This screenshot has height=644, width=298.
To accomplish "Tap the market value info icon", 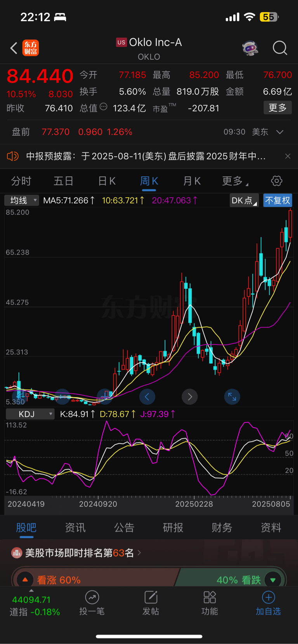I will [x=103, y=107].
